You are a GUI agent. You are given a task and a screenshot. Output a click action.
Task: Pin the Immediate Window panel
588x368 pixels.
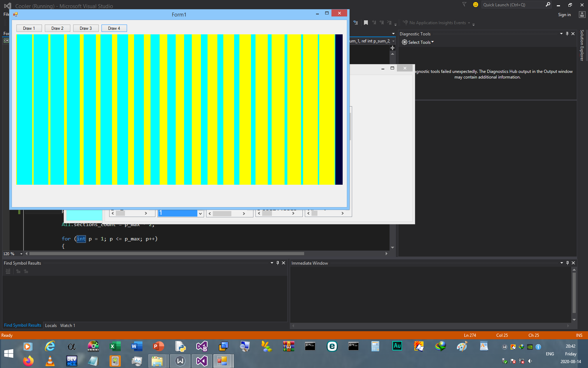click(568, 263)
